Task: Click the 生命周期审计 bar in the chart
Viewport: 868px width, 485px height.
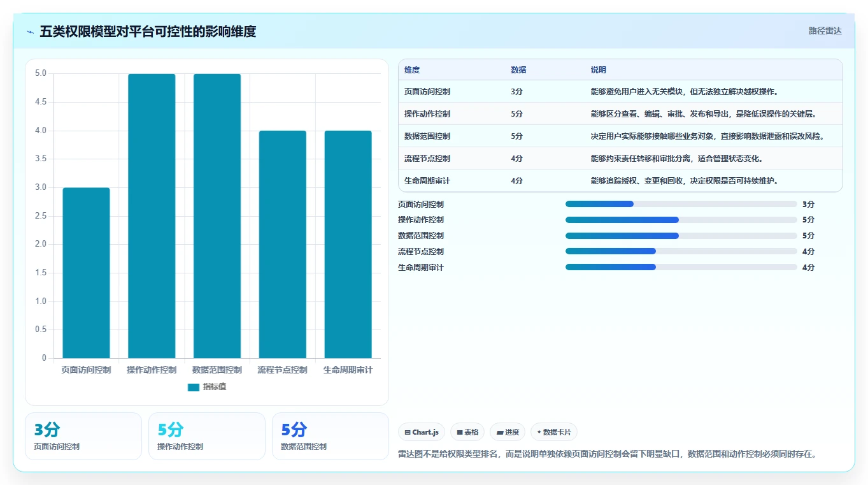Action: (x=348, y=244)
